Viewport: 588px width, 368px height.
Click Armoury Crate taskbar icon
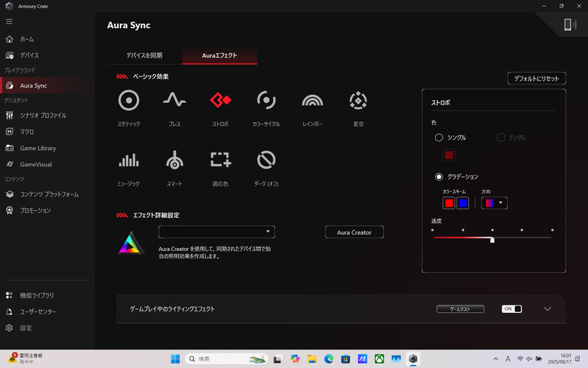413,359
